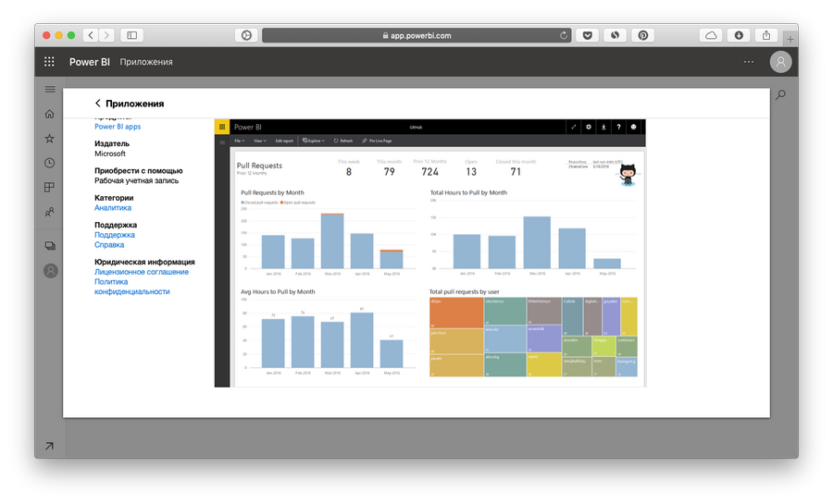833x504 pixels.
Task: Toggle the hamburger navigation pane
Action: (x=50, y=90)
